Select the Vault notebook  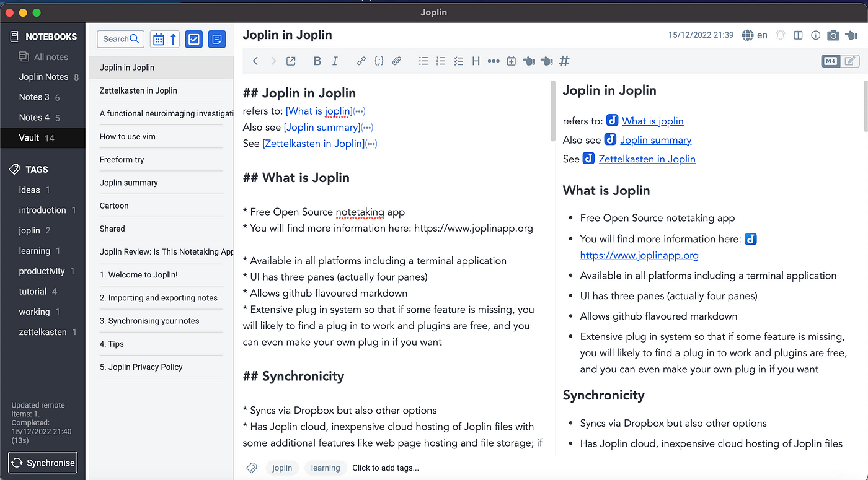pyautogui.click(x=43, y=137)
